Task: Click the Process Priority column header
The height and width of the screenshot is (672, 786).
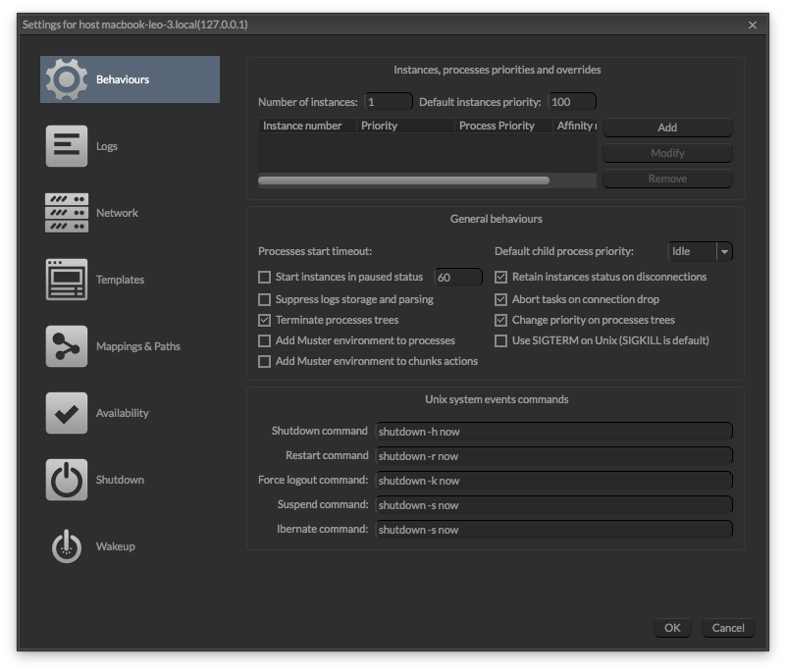Action: 497,126
